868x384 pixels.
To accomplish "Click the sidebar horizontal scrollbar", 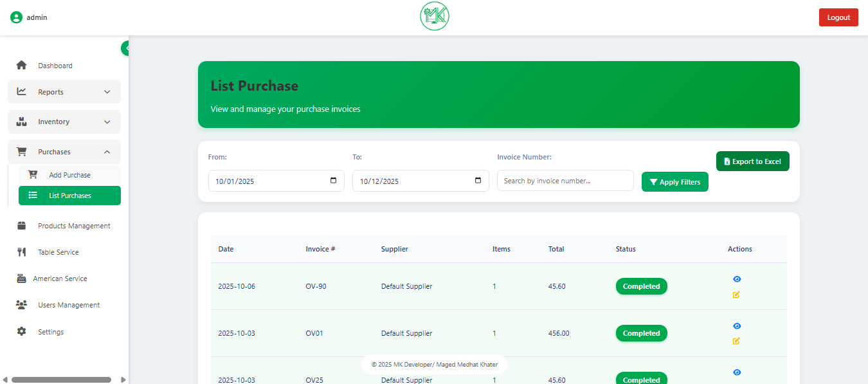I will [61, 379].
